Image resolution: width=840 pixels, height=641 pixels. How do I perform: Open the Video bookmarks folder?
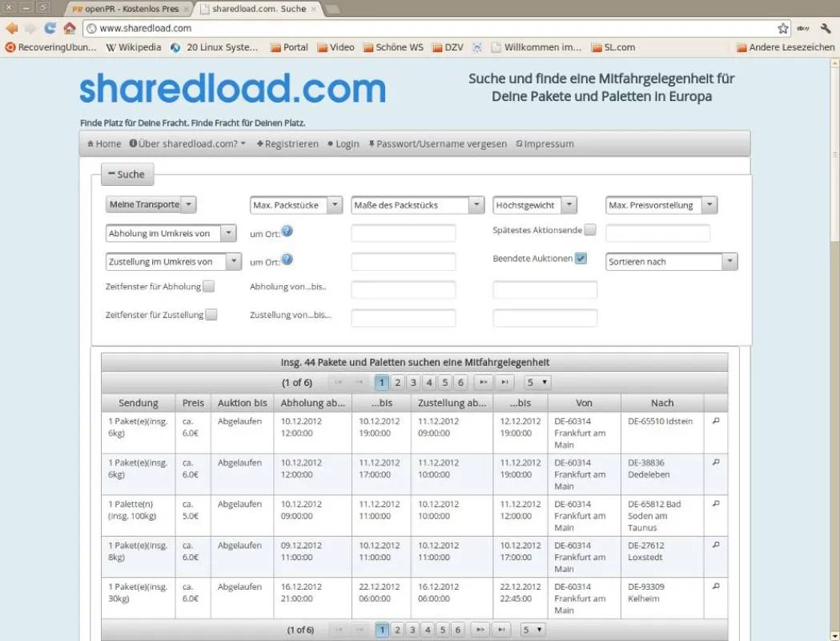[x=336, y=47]
